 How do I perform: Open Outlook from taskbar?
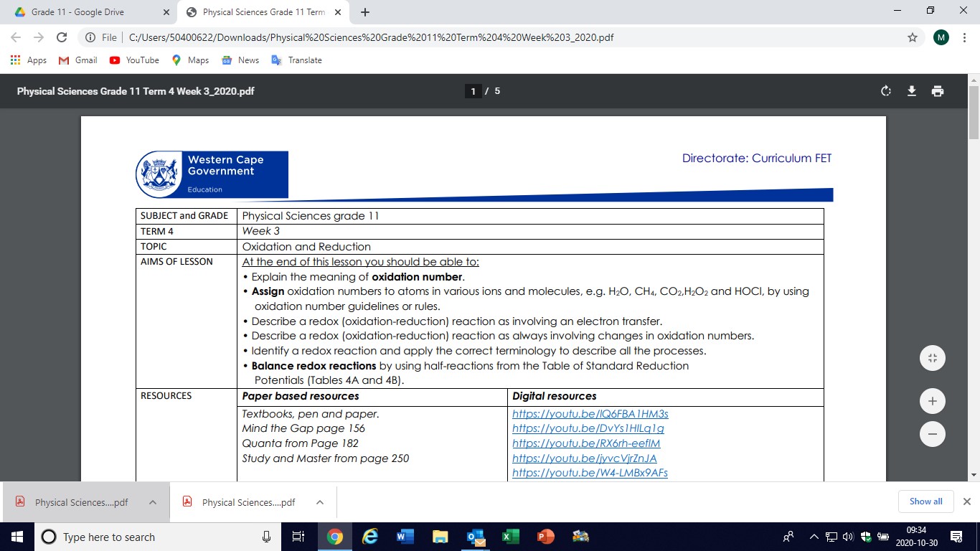point(475,537)
